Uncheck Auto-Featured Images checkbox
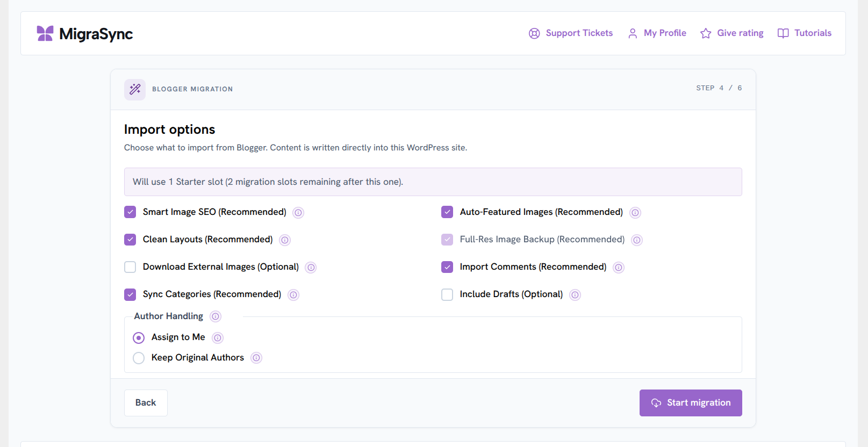Image resolution: width=868 pixels, height=447 pixels. [x=447, y=212]
